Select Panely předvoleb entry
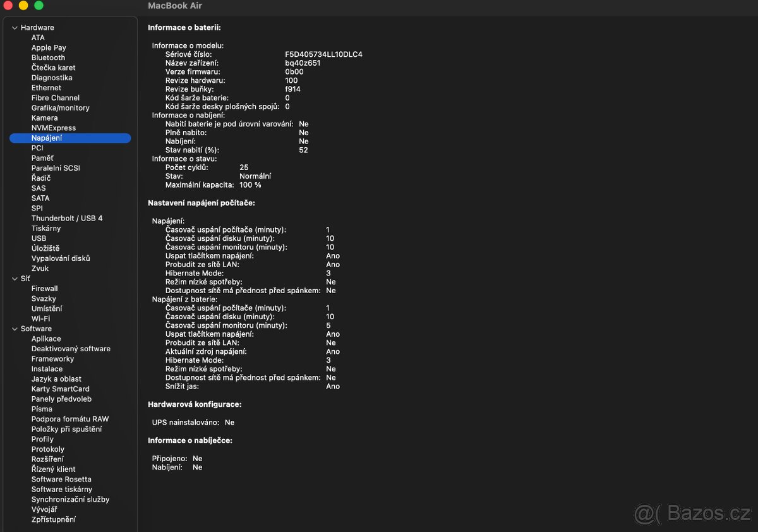The image size is (758, 532). click(x=61, y=399)
